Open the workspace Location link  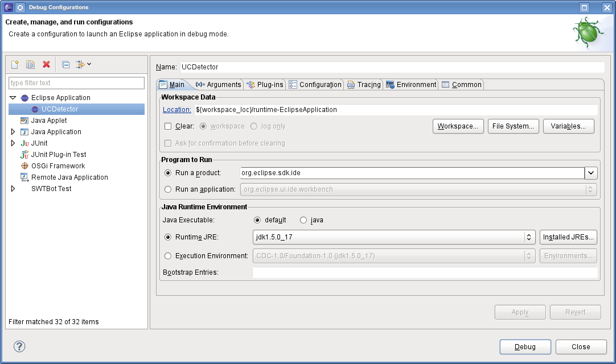point(177,110)
